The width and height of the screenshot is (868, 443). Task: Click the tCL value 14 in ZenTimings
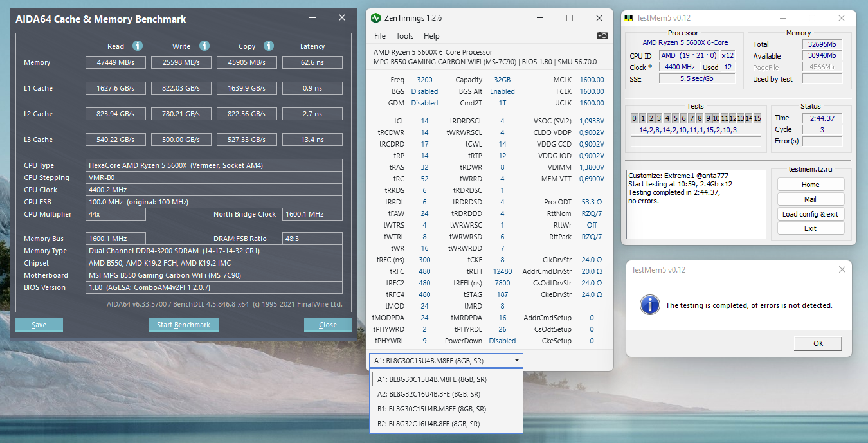(424, 121)
